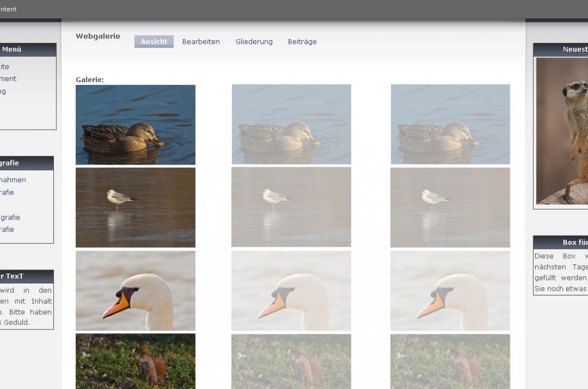This screenshot has height=389, width=588.
Task: Switch to the Ansicht tab
Action: [154, 42]
